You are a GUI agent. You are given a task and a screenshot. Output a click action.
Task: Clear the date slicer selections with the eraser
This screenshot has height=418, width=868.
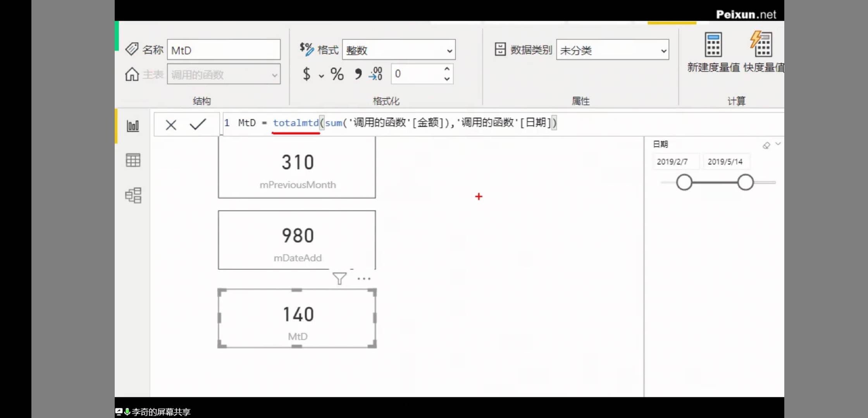pos(766,146)
